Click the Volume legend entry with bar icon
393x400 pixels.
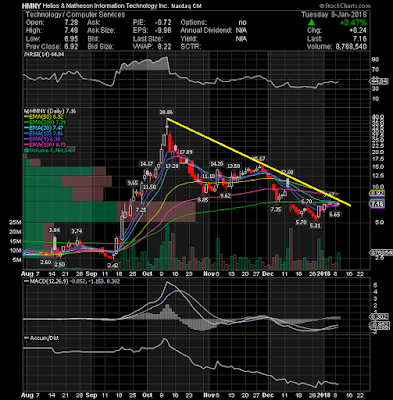(x=49, y=151)
